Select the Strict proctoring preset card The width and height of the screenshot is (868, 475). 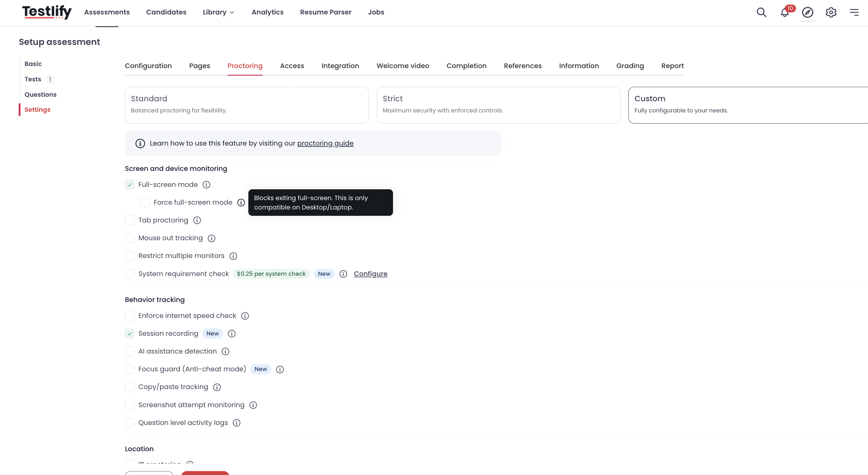click(498, 105)
